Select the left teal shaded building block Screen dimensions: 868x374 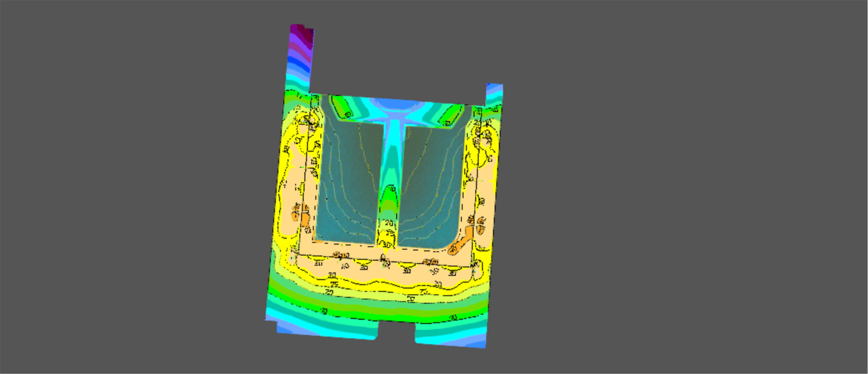coord(346,184)
